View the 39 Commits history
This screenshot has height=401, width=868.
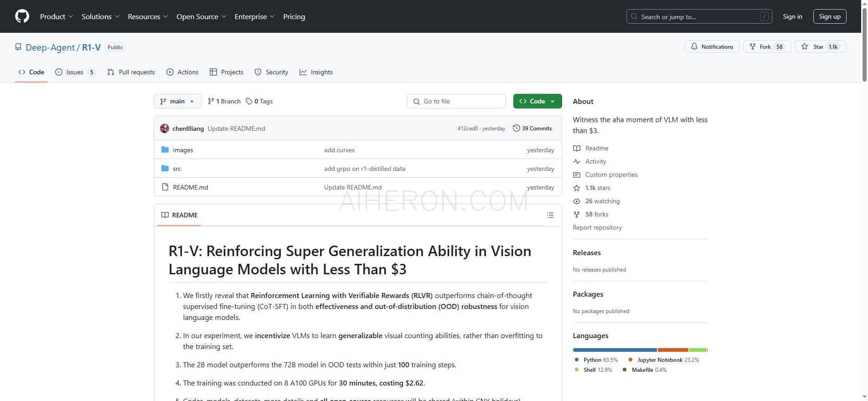532,129
